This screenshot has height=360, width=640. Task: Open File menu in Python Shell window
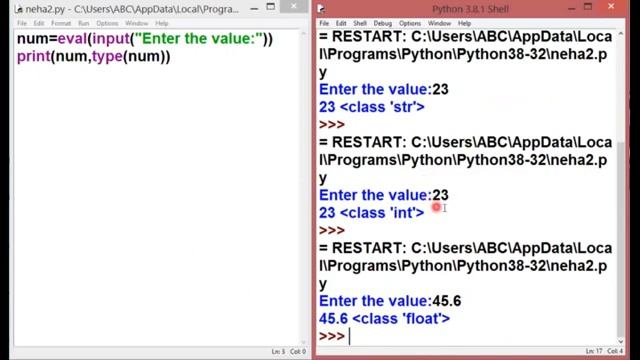(324, 23)
